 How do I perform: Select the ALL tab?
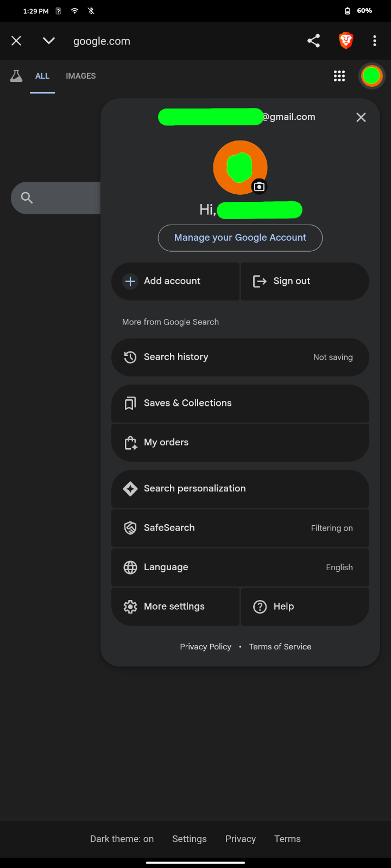coord(42,76)
